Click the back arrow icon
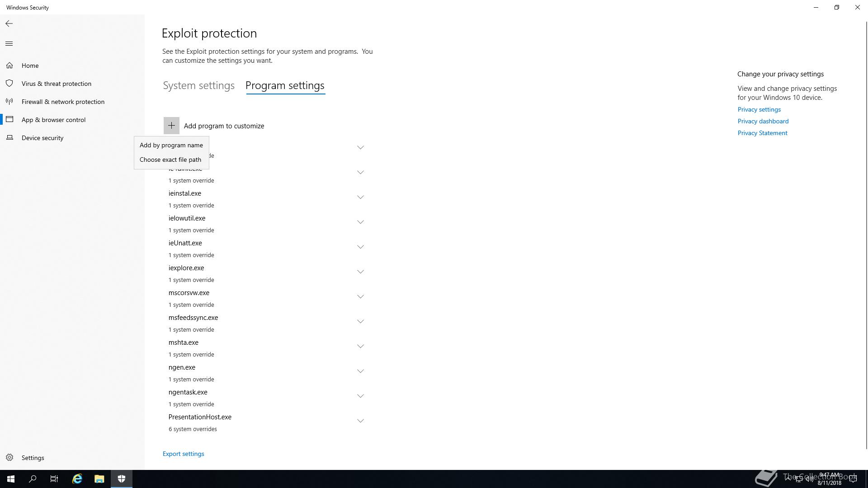This screenshot has width=868, height=488. click(9, 23)
